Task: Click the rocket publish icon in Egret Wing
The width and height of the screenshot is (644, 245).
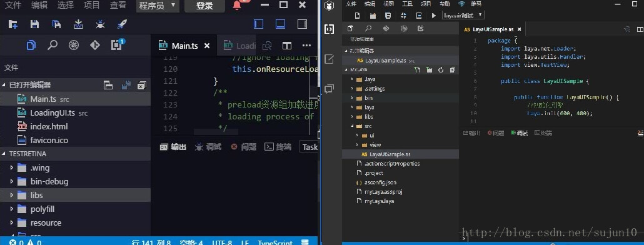Action: point(122,24)
